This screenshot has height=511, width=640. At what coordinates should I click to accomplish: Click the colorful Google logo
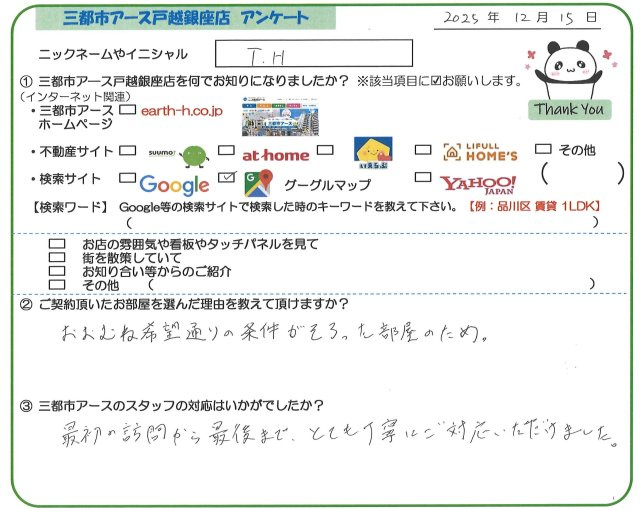[174, 184]
